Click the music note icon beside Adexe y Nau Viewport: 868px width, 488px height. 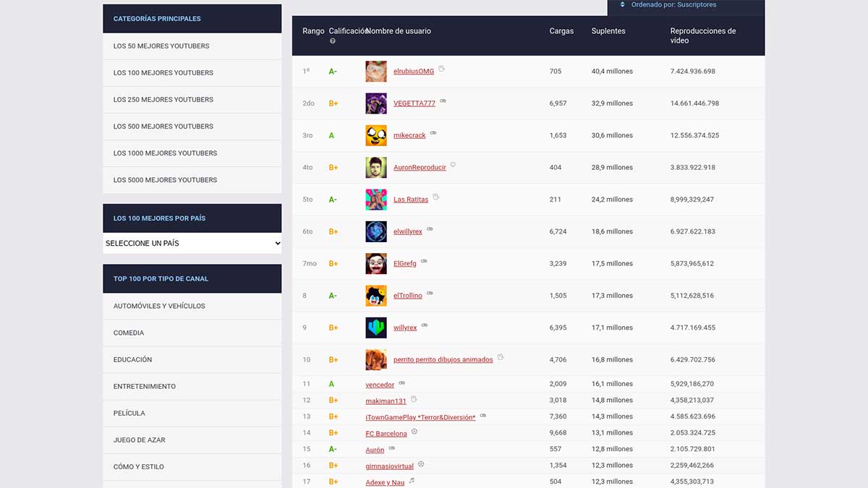point(412,480)
